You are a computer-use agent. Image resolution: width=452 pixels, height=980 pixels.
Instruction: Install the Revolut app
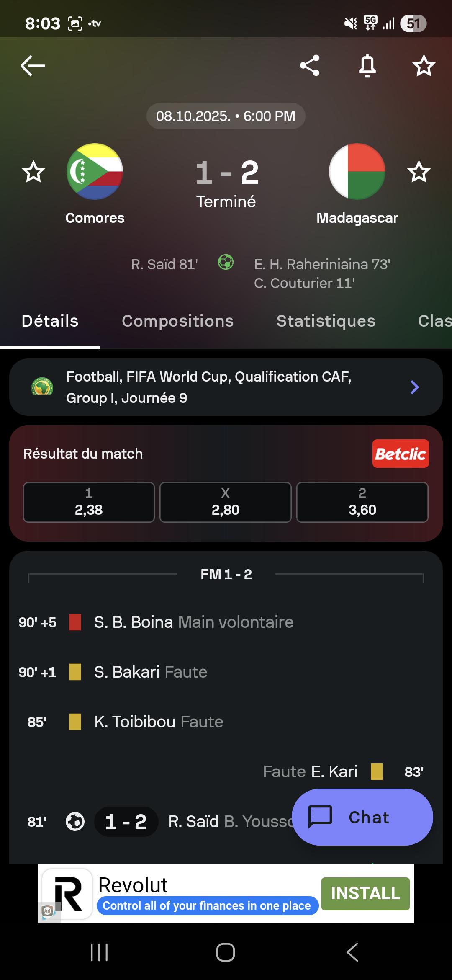[x=365, y=893]
